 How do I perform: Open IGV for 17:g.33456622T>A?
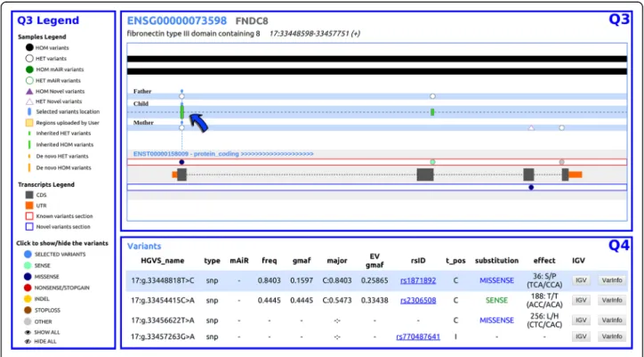click(x=581, y=320)
